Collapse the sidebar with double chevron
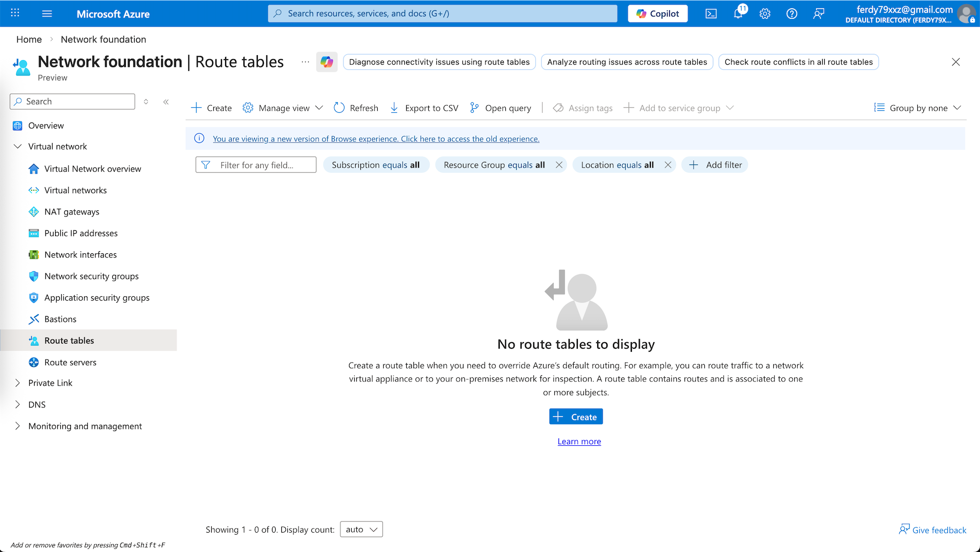The image size is (980, 552). tap(166, 102)
